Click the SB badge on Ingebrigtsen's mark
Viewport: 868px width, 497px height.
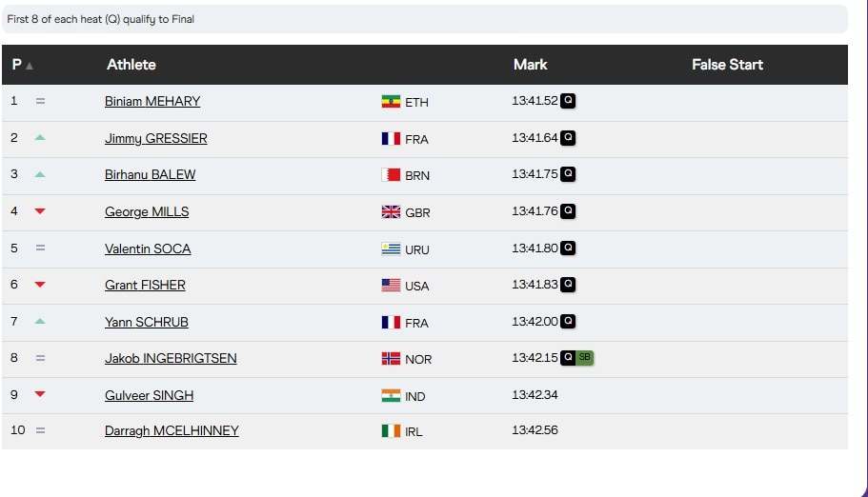coord(585,358)
